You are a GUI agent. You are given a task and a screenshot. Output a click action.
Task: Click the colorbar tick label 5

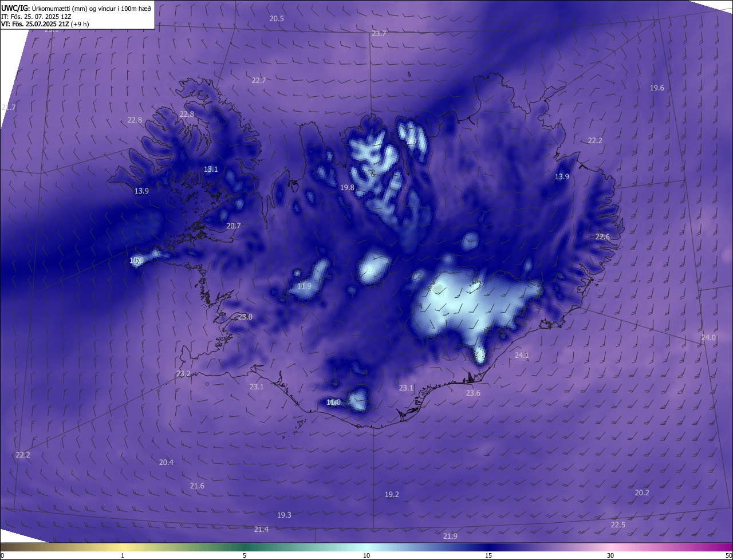coord(245,555)
